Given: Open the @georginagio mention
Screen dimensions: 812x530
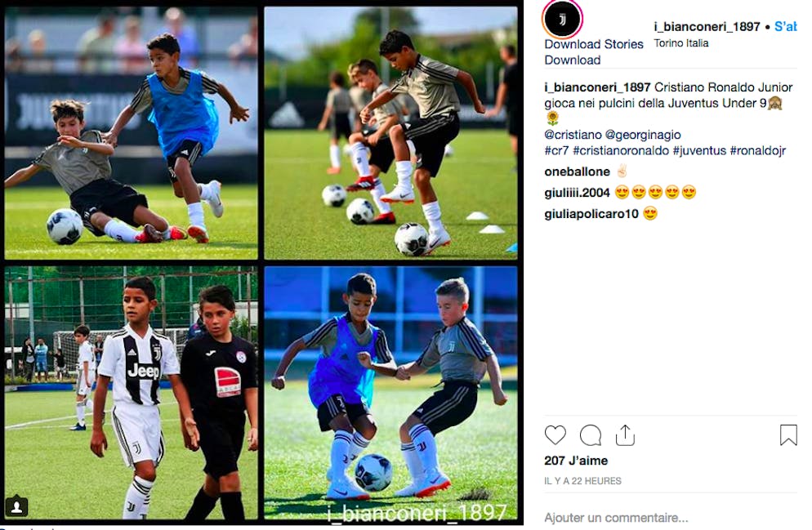Looking at the screenshot, I should pyautogui.click(x=643, y=135).
